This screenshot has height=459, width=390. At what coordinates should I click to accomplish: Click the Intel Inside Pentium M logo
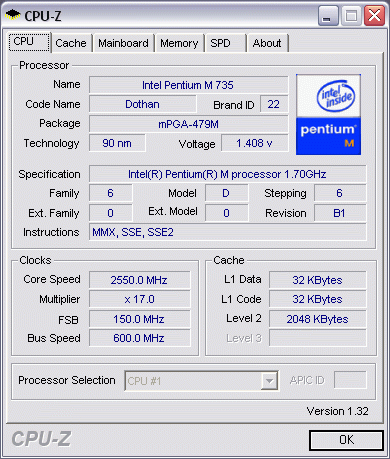pyautogui.click(x=328, y=114)
